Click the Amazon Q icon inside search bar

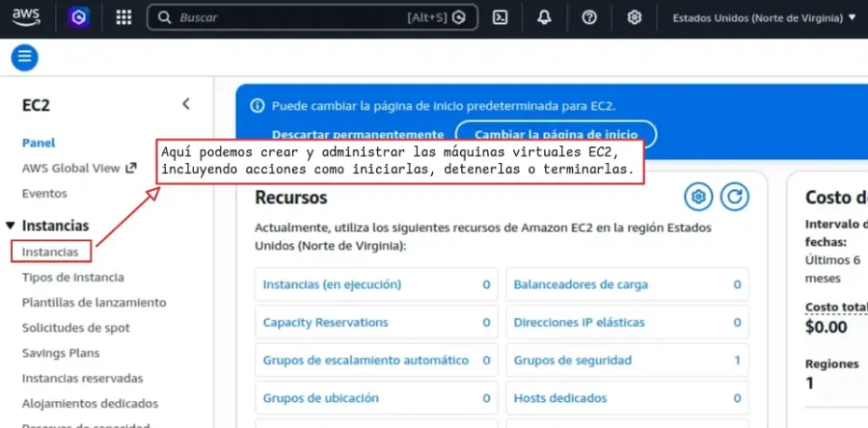459,17
